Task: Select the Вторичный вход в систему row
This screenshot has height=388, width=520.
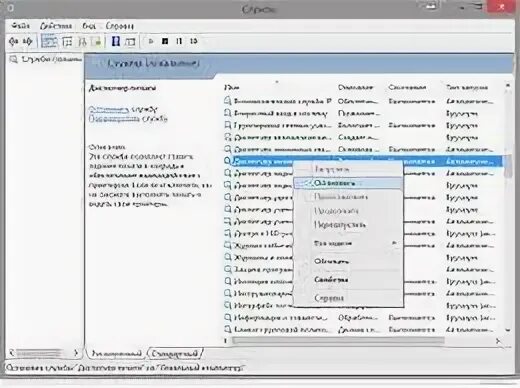Action: point(363,113)
